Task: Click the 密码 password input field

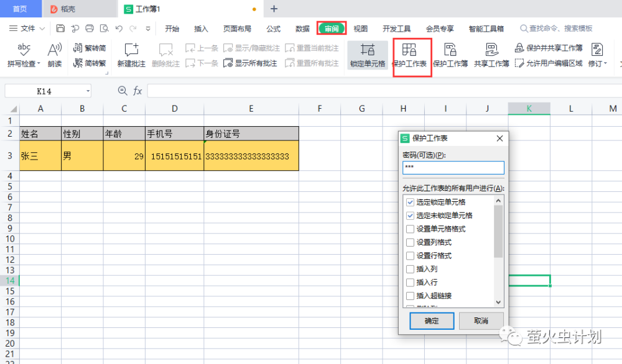Action: coord(453,168)
